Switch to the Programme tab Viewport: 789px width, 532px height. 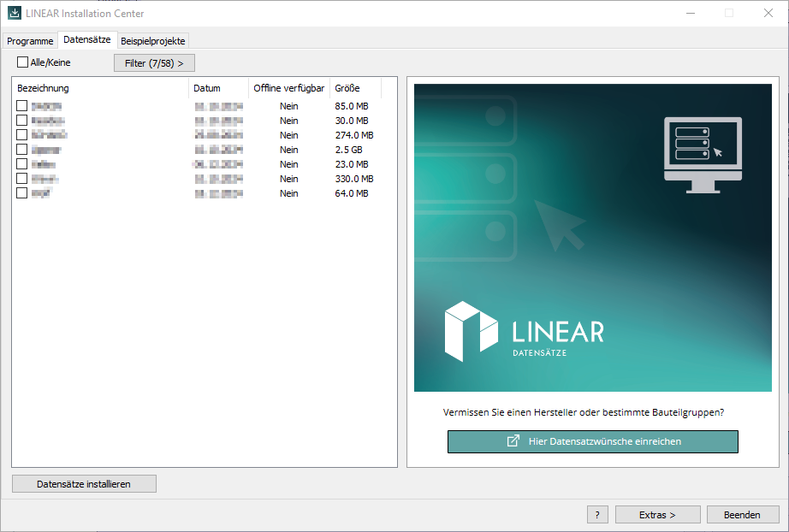(30, 41)
